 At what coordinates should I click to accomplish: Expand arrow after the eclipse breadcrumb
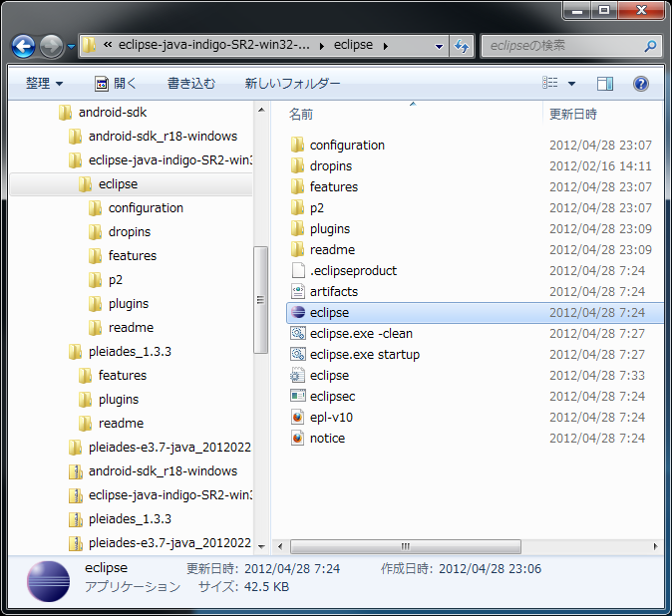point(386,46)
